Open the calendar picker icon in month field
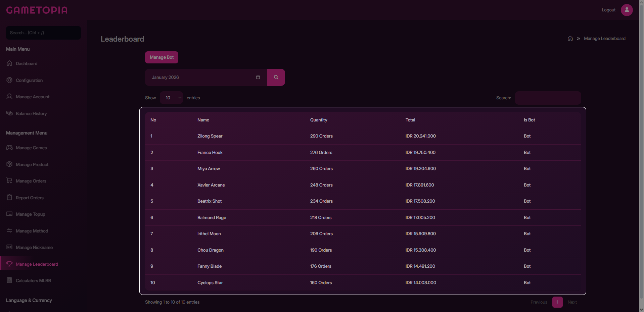This screenshot has height=312, width=644. [x=258, y=77]
